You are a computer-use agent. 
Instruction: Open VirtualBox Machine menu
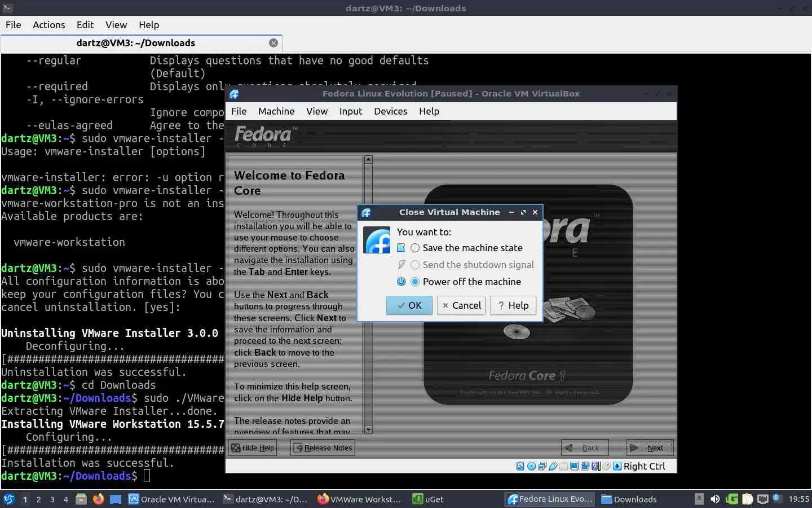tap(276, 111)
